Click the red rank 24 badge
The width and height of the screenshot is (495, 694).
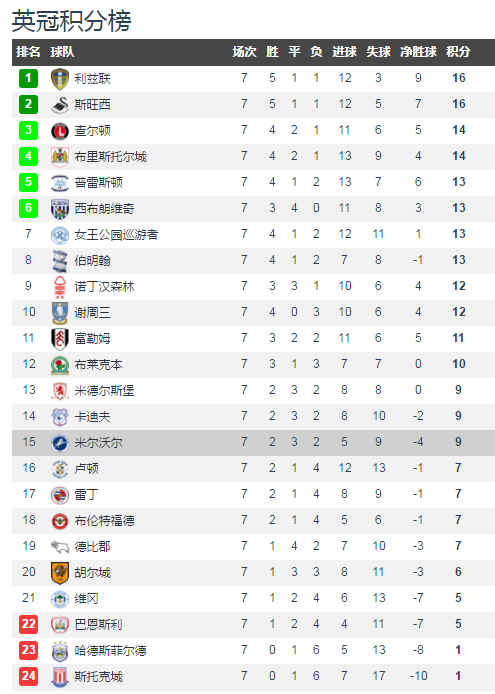[x=28, y=676]
